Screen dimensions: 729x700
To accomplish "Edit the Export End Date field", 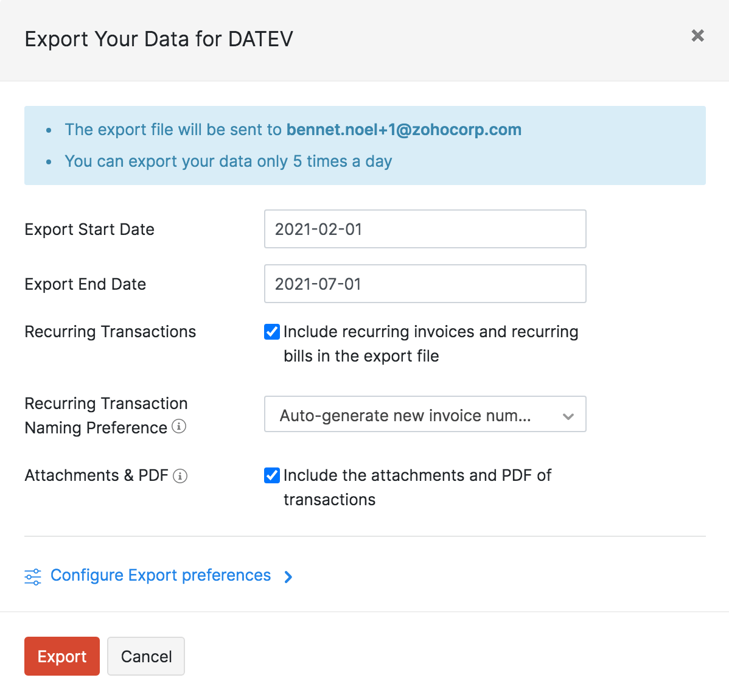I will (x=425, y=284).
